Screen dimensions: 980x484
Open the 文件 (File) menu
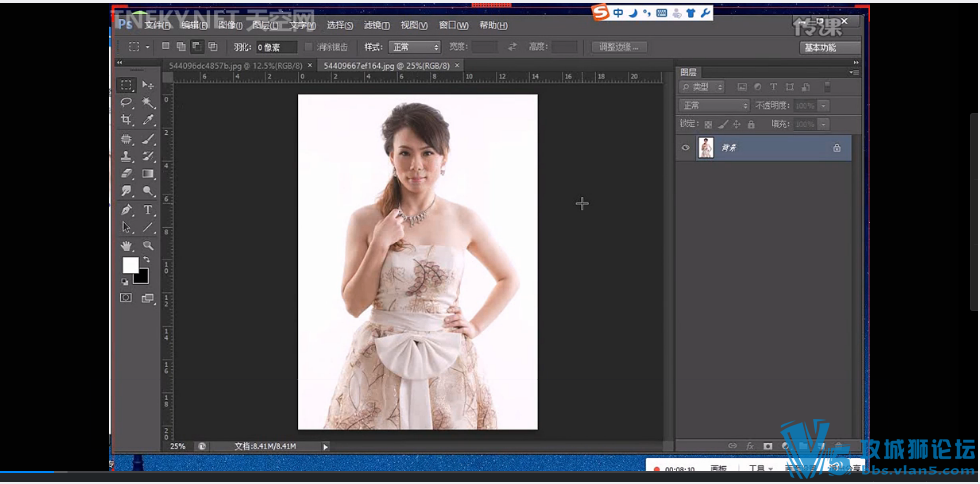click(x=157, y=26)
